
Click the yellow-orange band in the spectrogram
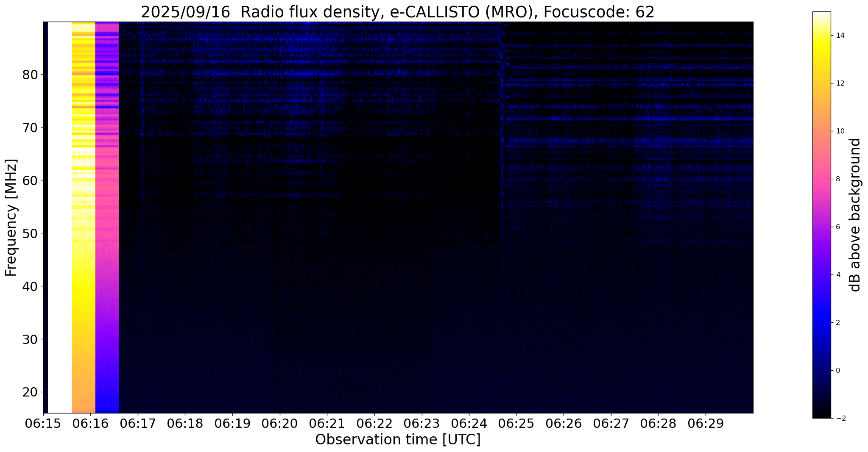click(x=84, y=217)
